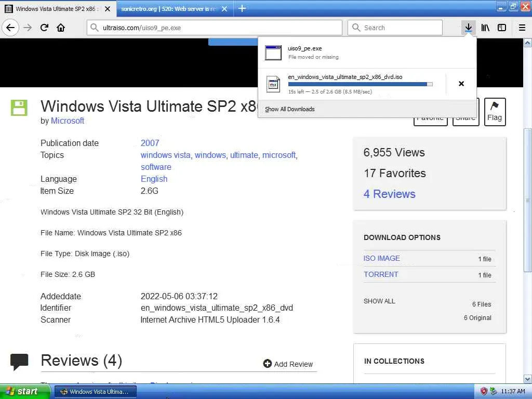Go back with the browser back arrow
Image resolution: width=532 pixels, height=399 pixels.
(10, 28)
